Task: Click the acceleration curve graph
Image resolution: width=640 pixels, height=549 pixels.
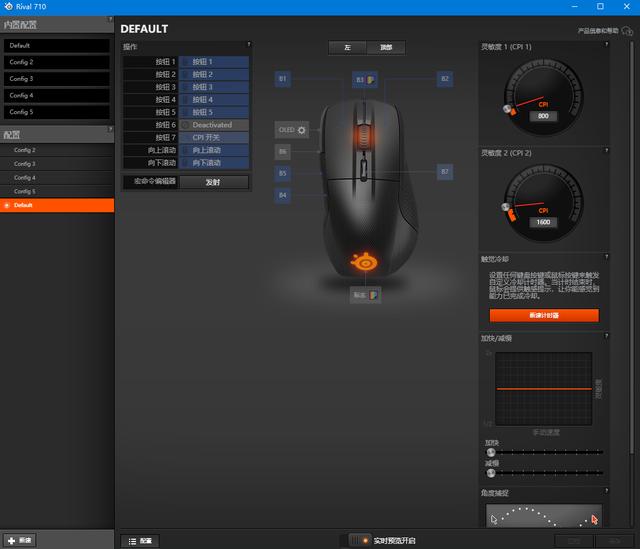Action: [x=543, y=389]
